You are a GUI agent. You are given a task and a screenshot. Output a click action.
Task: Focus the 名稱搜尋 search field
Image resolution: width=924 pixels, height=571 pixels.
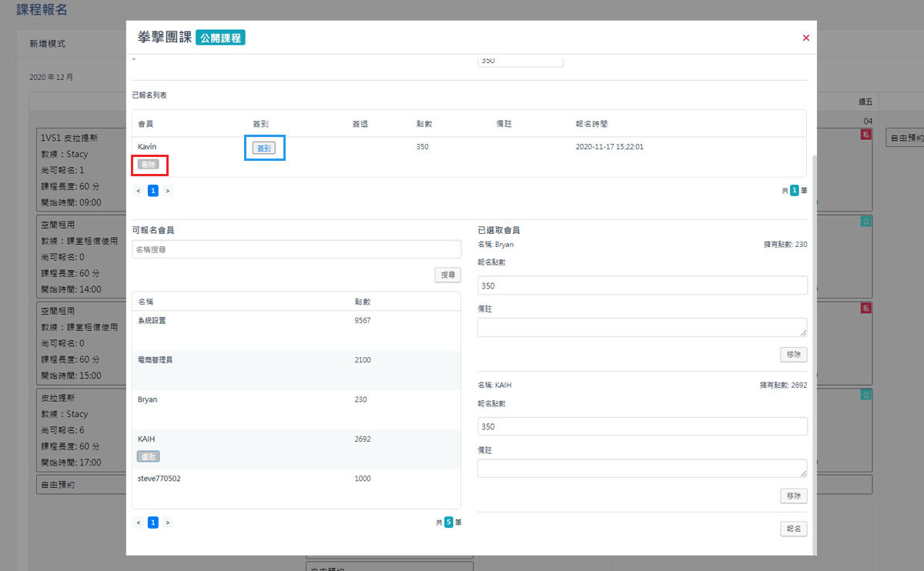click(296, 249)
